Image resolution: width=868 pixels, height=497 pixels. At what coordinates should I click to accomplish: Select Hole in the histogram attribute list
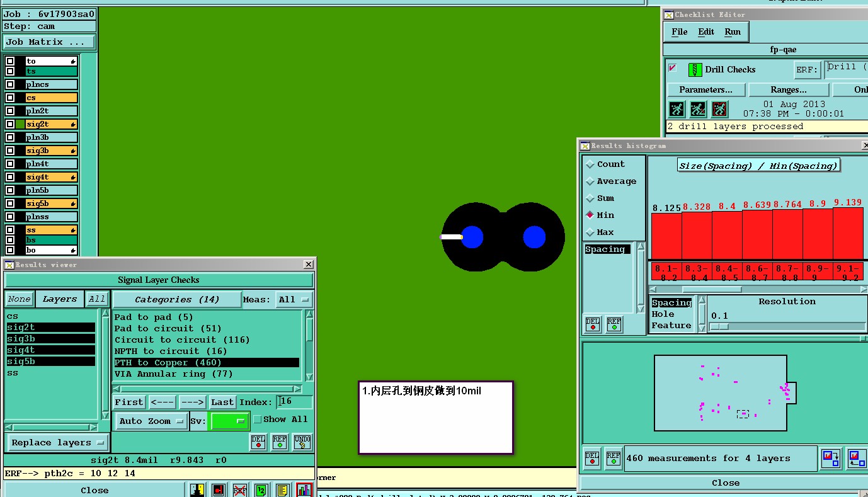point(663,314)
